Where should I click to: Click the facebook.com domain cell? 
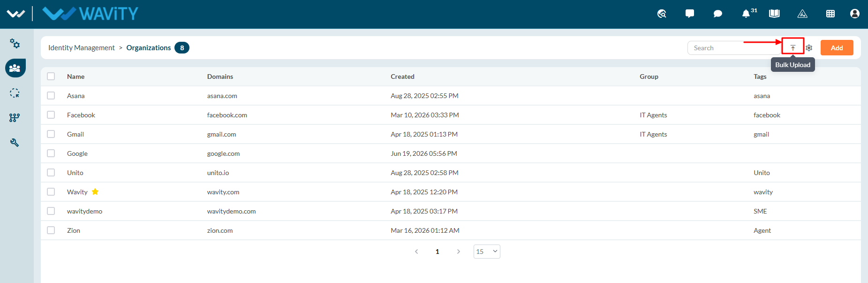[x=227, y=115]
